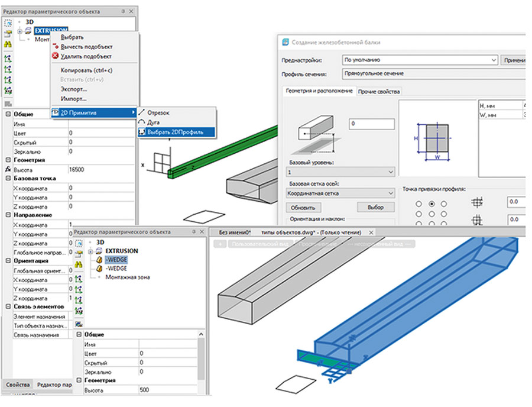Click the binoculars icon in lower editor toolbar
Image resolution: width=532 pixels, height=407 pixels.
coord(78,264)
